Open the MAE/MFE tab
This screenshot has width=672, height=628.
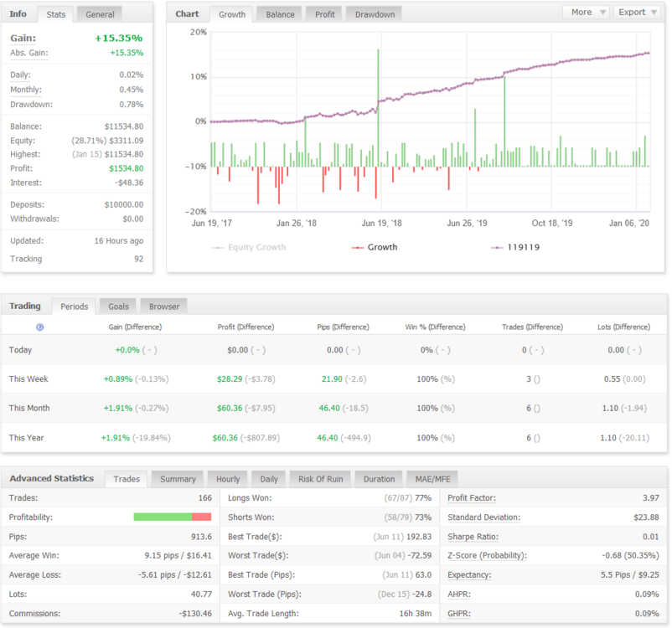click(x=432, y=479)
